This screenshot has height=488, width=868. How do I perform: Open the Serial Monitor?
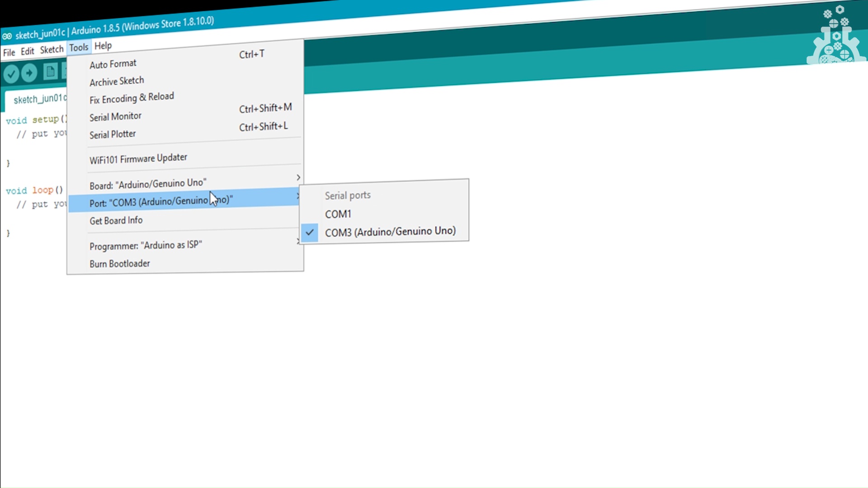point(185,113)
